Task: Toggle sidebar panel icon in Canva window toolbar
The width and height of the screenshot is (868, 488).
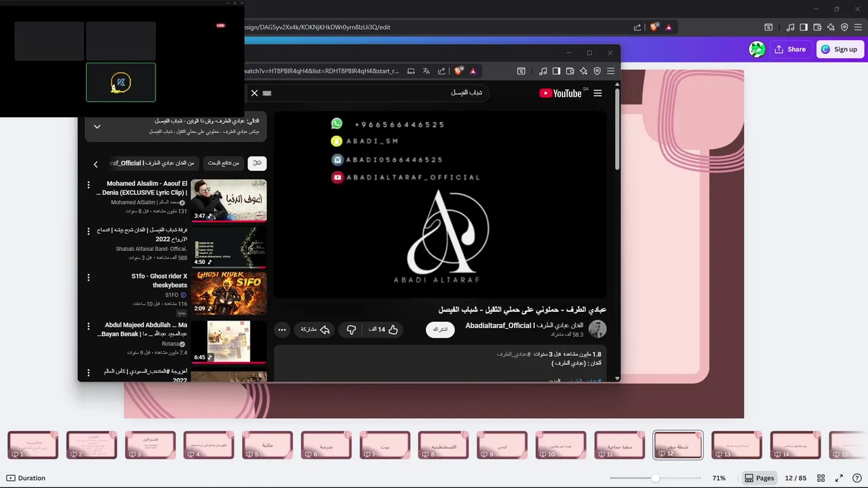Action: coord(804,27)
